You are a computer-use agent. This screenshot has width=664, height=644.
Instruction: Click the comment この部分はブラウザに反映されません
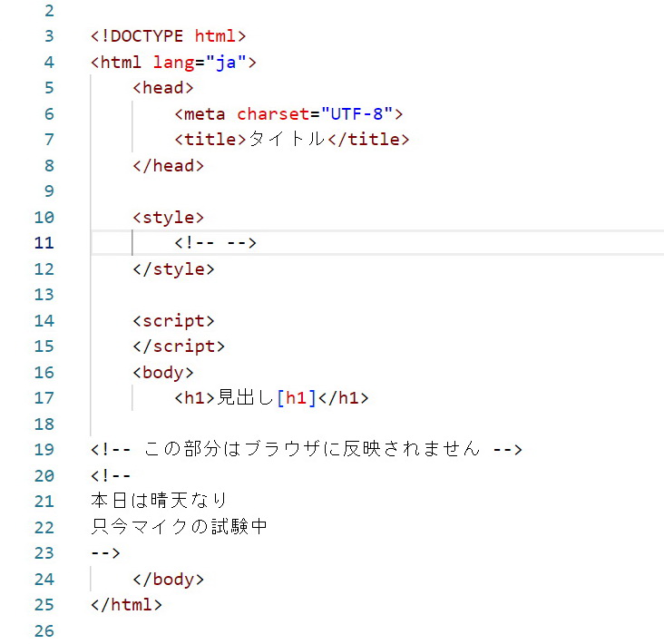pyautogui.click(x=312, y=449)
